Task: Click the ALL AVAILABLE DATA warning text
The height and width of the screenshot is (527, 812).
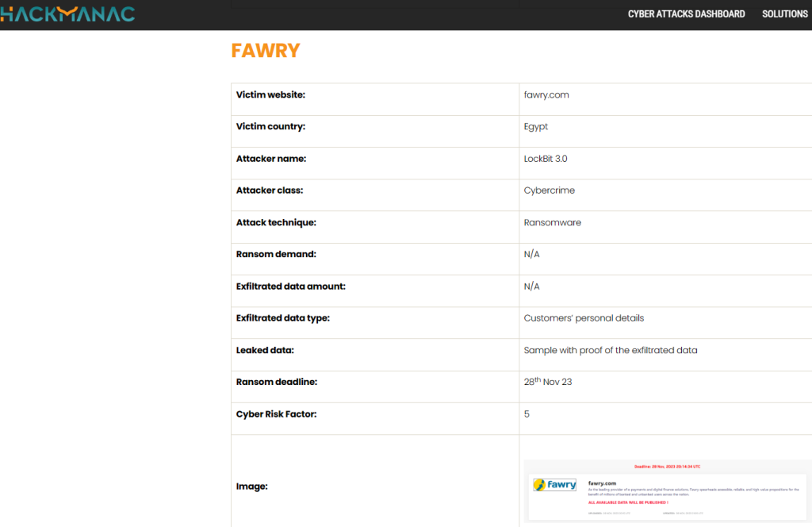Action: [628, 502]
